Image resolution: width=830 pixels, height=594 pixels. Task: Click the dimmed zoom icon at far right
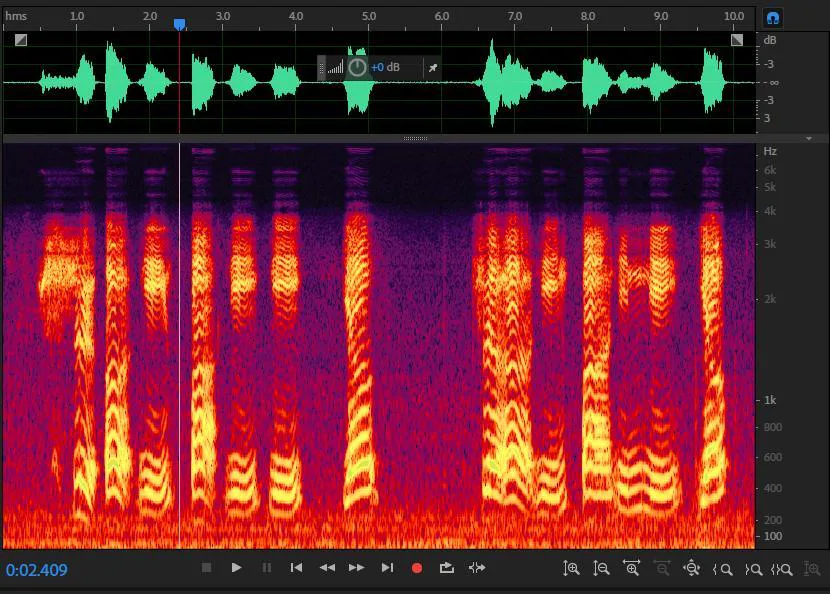[812, 569]
